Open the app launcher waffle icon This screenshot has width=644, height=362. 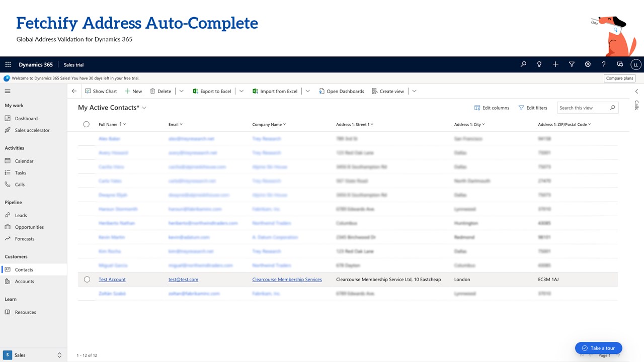(x=8, y=64)
